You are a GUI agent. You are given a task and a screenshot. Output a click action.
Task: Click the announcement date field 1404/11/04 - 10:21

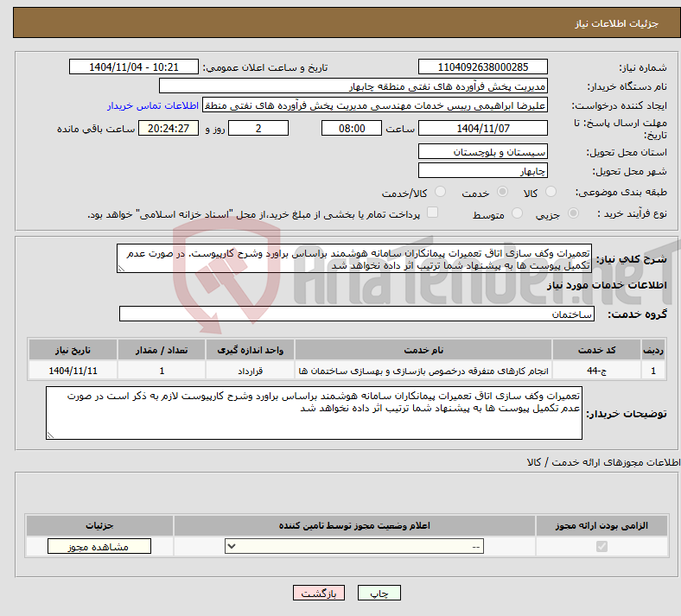coord(134,67)
